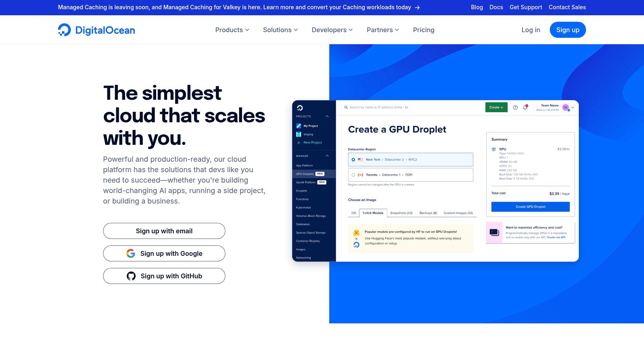Click Sign up with email button
This screenshot has width=644, height=362.
coord(164,231)
